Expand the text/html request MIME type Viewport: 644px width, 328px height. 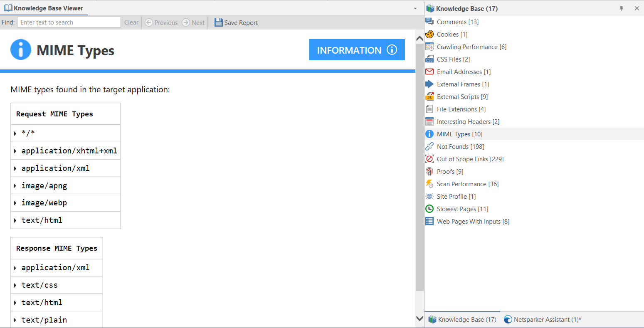point(16,220)
